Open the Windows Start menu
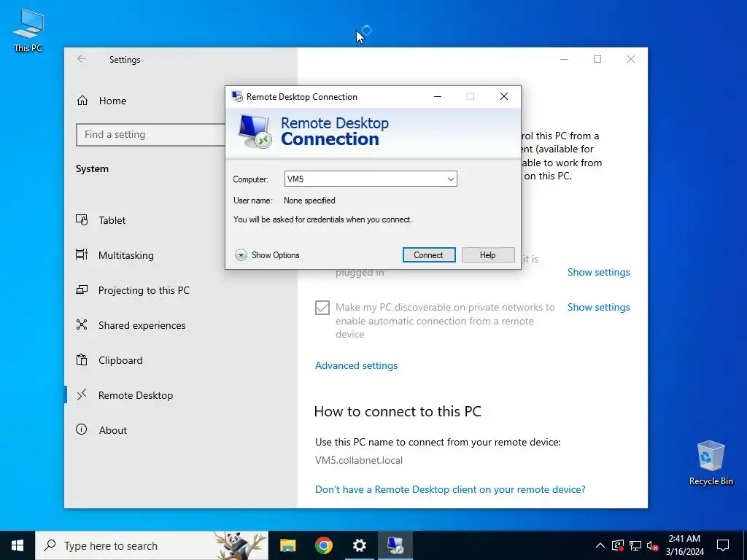The width and height of the screenshot is (747, 560). 18,545
